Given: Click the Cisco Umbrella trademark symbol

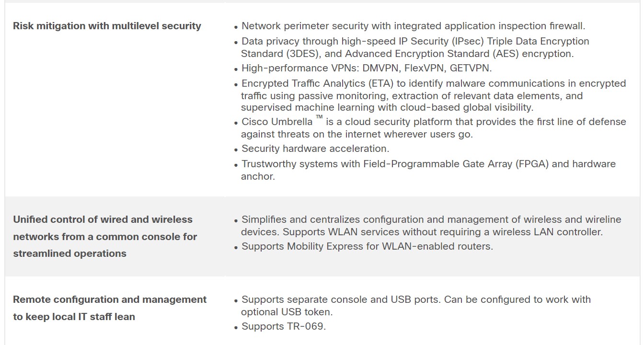Looking at the screenshot, I should (319, 118).
